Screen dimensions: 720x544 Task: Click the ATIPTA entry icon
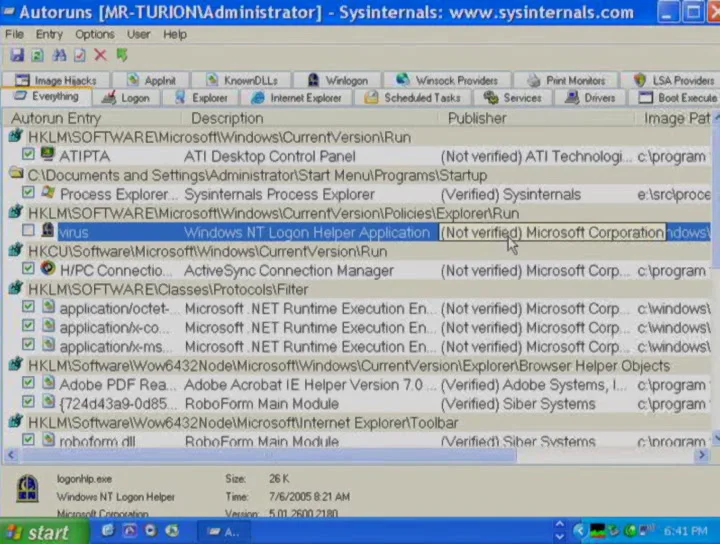(x=48, y=156)
